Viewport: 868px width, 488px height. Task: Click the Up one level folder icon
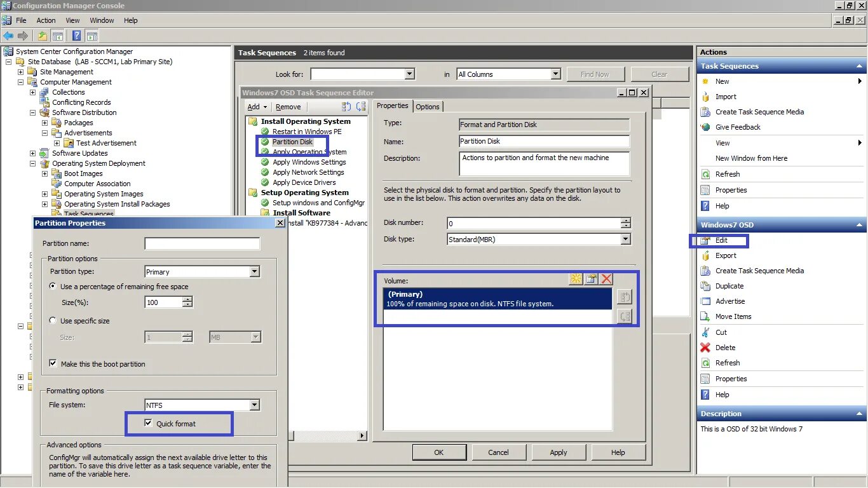tap(43, 36)
